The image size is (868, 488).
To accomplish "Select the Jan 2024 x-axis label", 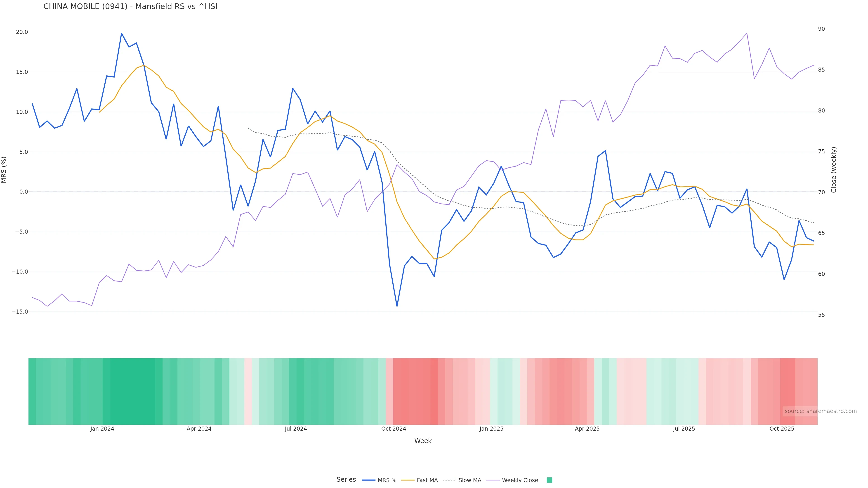I will [x=102, y=429].
